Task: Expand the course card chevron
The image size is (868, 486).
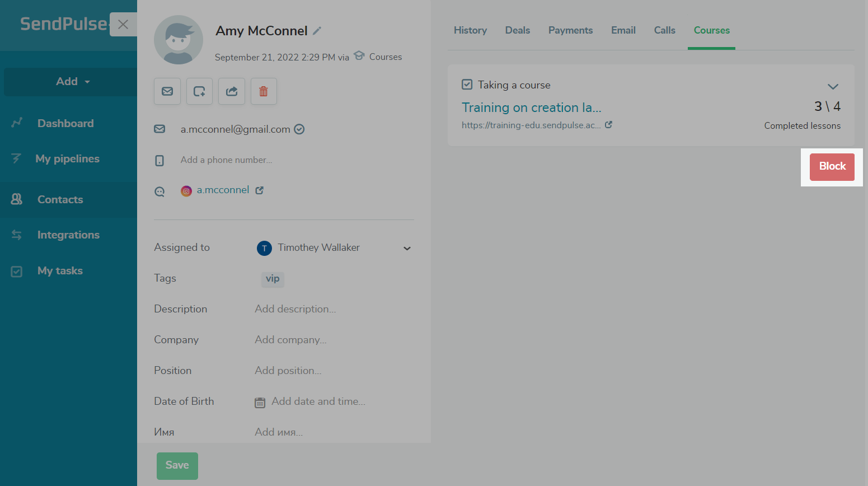Action: (833, 86)
